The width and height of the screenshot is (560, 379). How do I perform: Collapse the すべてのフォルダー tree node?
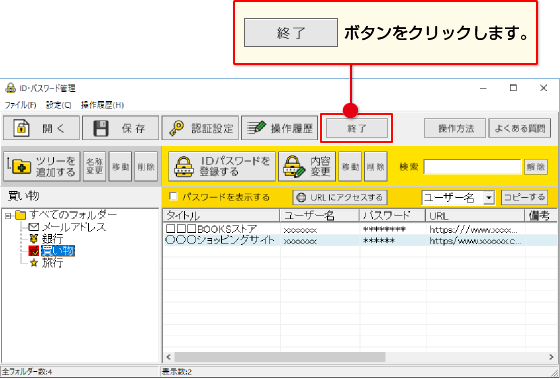8,216
